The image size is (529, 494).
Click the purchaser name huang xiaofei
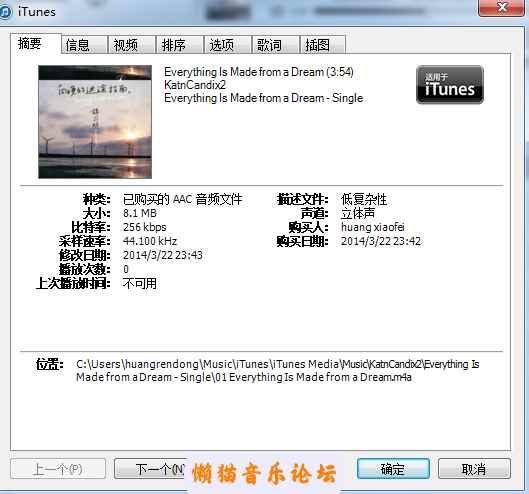[x=372, y=227]
